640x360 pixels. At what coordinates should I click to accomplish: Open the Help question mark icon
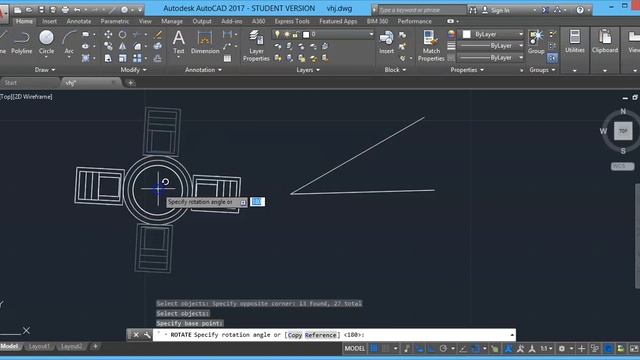pyautogui.click(x=580, y=10)
